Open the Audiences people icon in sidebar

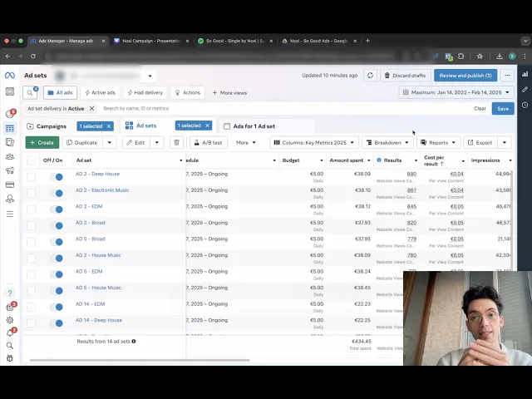pyautogui.click(x=10, y=157)
